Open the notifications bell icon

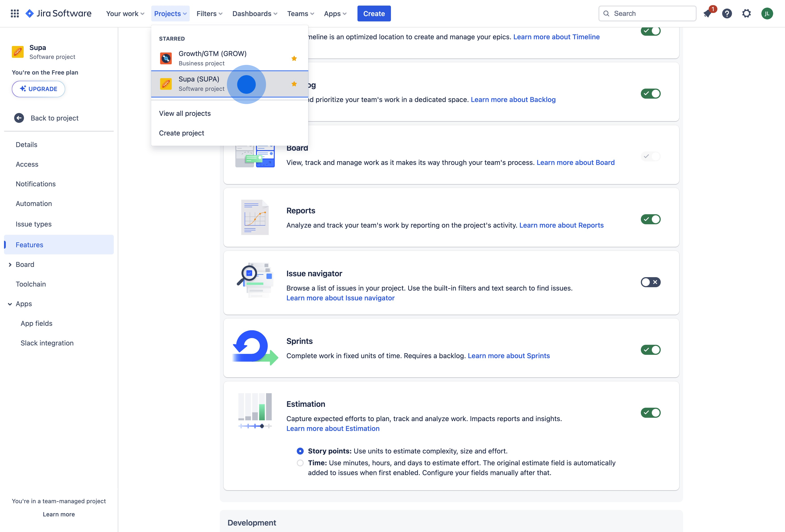[x=708, y=14]
